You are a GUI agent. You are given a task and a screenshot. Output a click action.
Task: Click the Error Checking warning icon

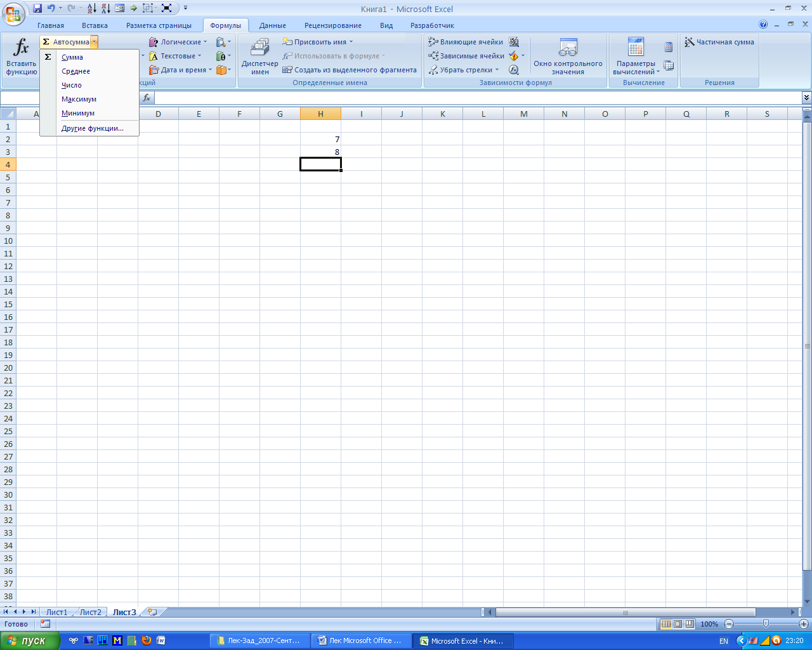click(x=514, y=56)
